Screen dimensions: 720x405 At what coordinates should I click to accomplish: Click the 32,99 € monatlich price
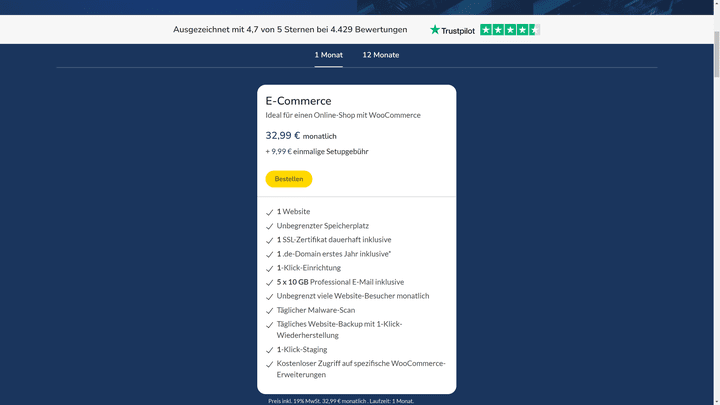click(301, 136)
